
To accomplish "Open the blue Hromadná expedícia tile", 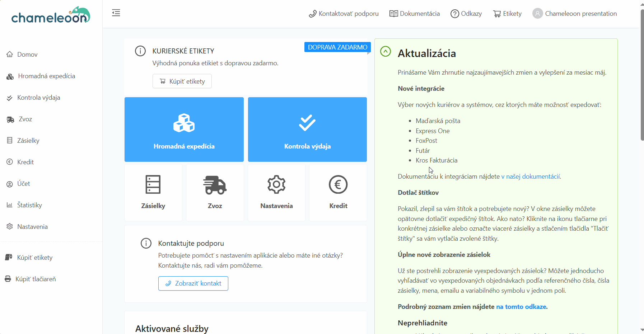I will 184,130.
